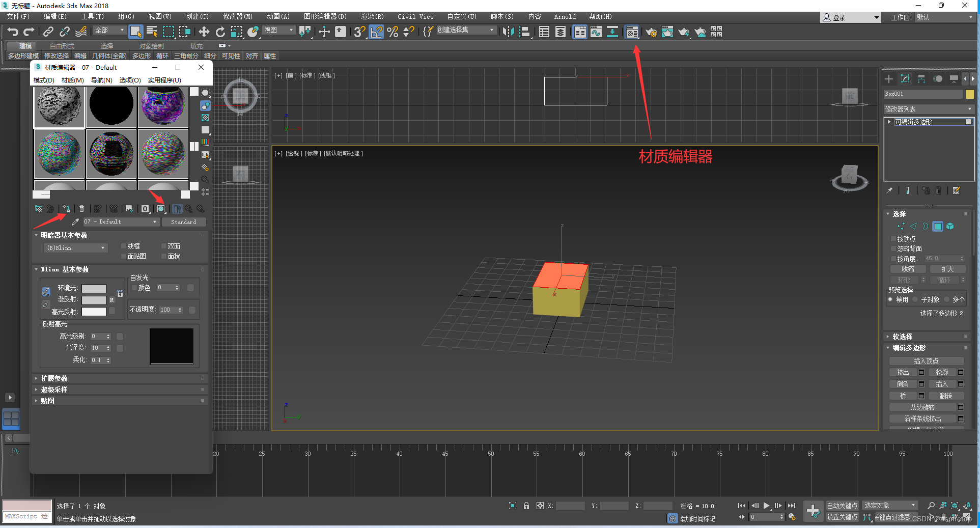Click the 漫反射 diffuse color swatch
This screenshot has width=980, height=528.
point(94,299)
